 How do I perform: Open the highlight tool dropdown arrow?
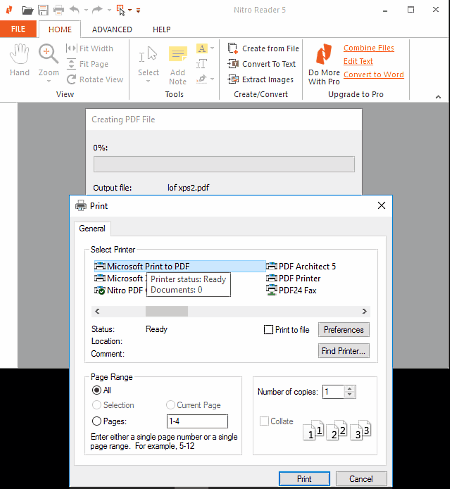coord(212,48)
